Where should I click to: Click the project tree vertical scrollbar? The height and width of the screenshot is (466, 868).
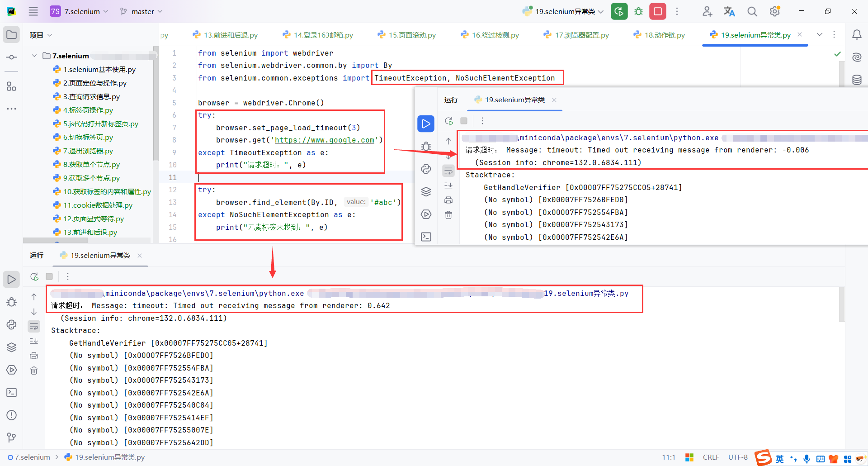[x=156, y=104]
